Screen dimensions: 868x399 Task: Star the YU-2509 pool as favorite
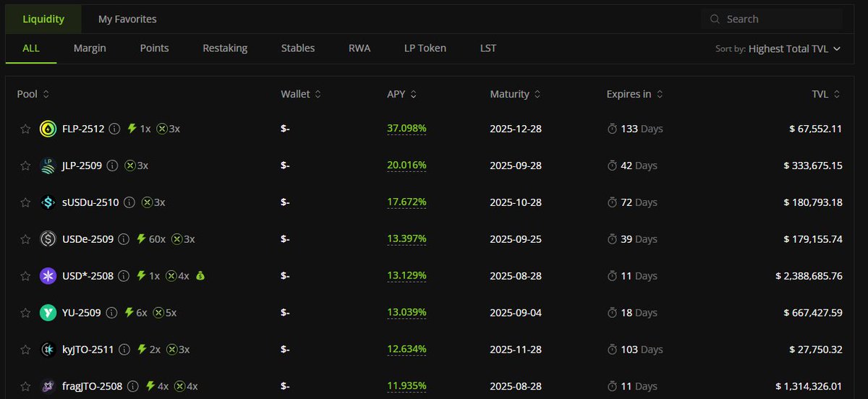tap(25, 313)
